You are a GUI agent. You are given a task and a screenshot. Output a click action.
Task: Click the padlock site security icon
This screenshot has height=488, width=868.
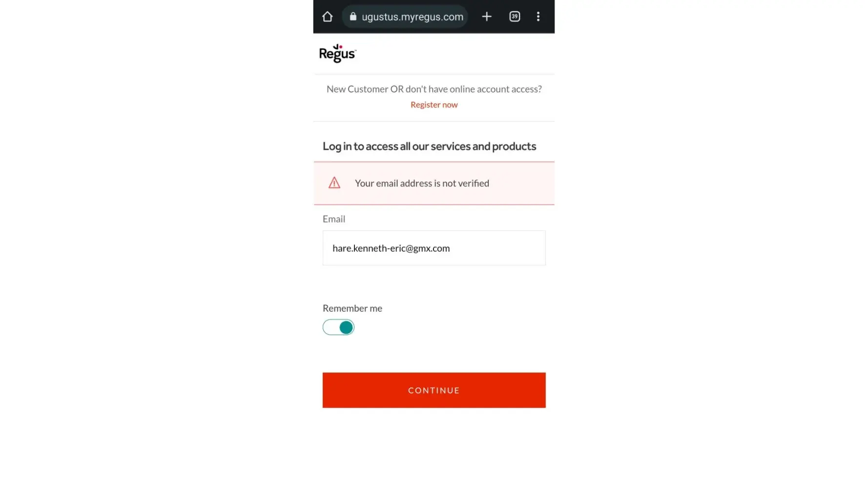tap(353, 17)
